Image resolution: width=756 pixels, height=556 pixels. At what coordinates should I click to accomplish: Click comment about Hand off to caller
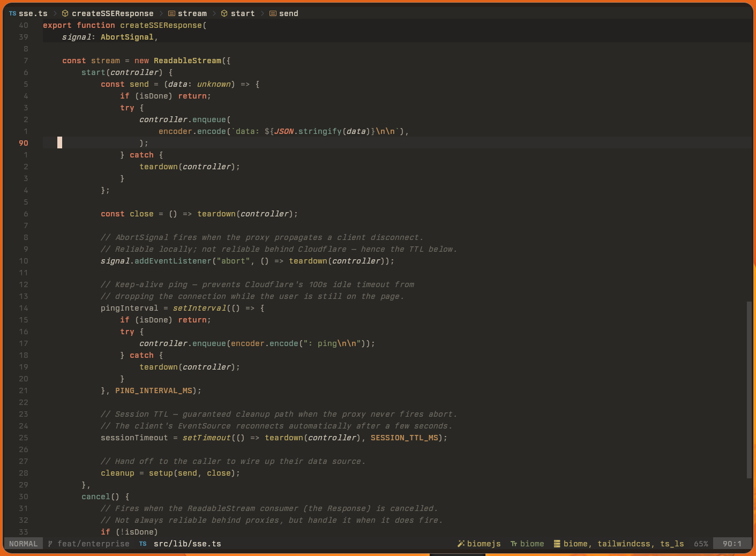coord(233,461)
